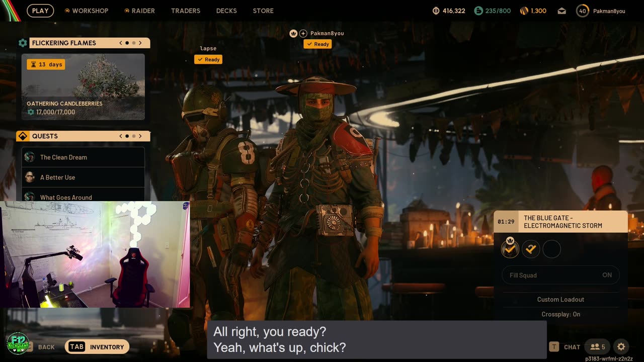The width and height of the screenshot is (644, 362).
Task: Open the Decks tab
Action: (x=226, y=11)
